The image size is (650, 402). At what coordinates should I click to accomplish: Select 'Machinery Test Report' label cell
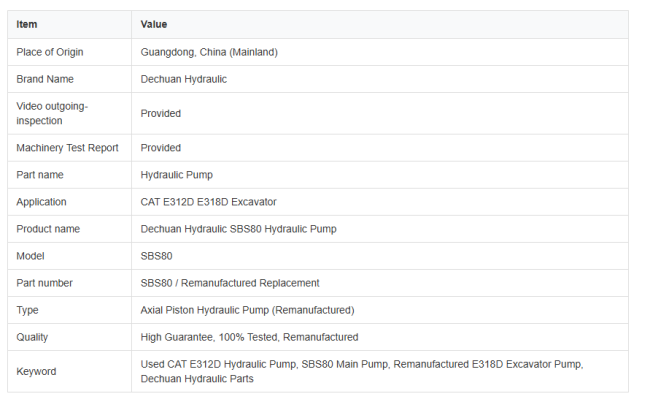pyautogui.click(x=70, y=148)
